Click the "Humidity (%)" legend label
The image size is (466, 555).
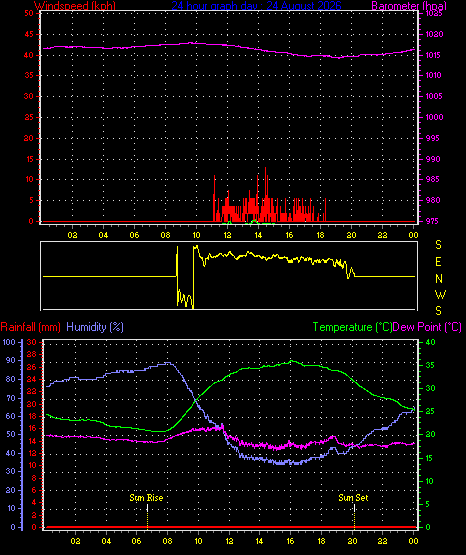click(95, 327)
